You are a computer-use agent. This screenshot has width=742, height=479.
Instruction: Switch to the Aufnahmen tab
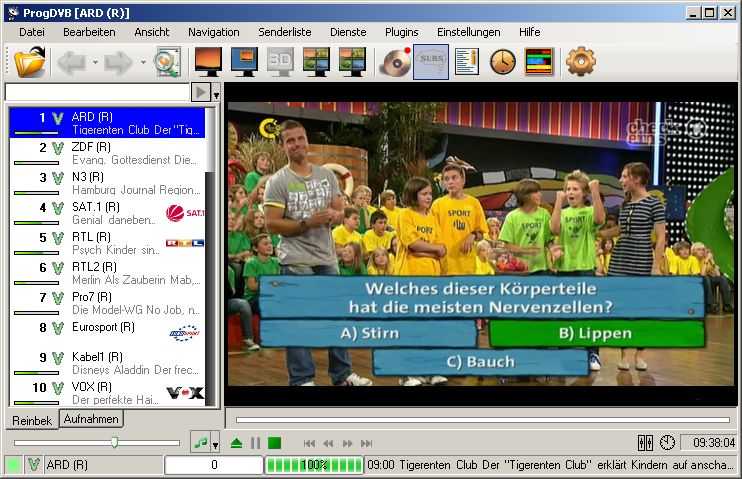91,419
